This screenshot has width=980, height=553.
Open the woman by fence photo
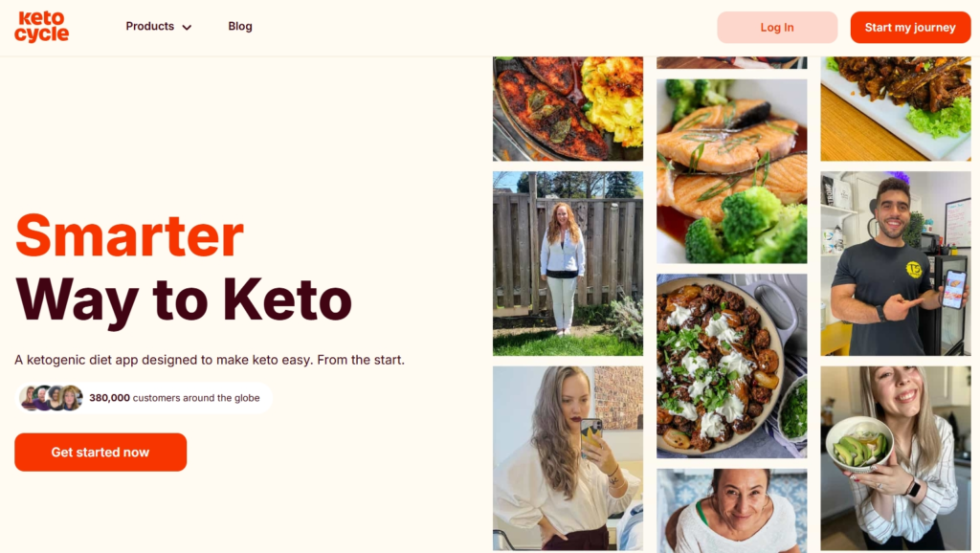pyautogui.click(x=568, y=264)
